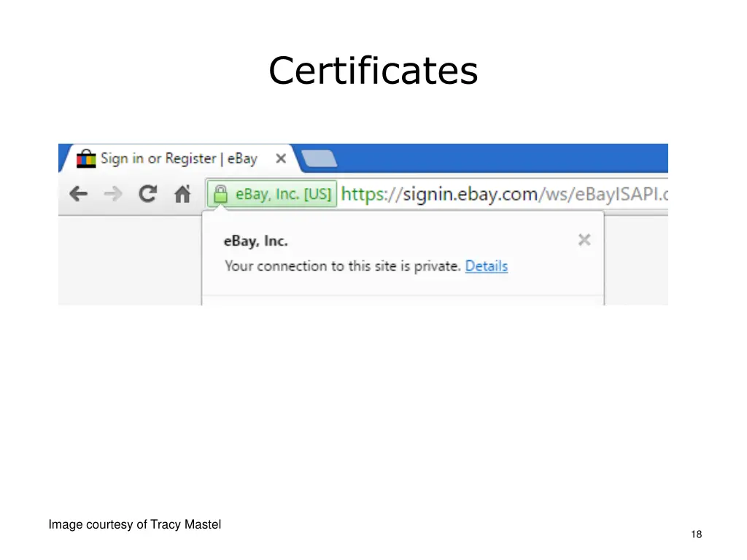747x560 pixels.
Task: Click the browser forward arrow
Action: (x=113, y=194)
